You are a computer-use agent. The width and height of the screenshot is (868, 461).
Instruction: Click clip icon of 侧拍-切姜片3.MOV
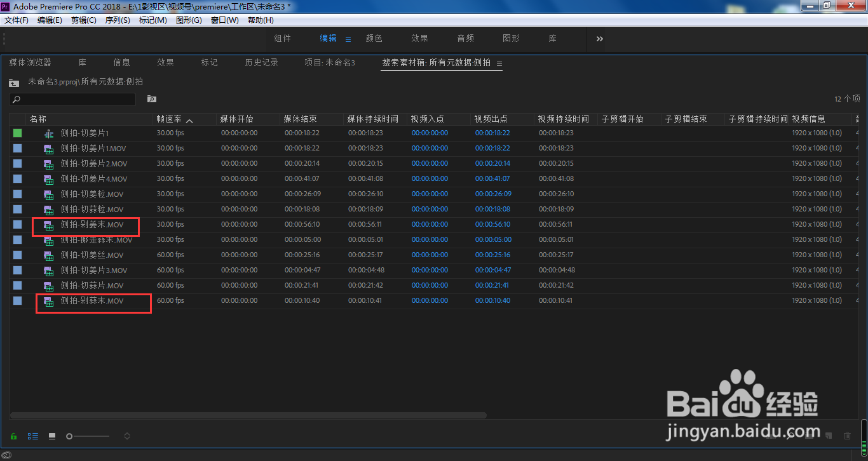click(x=48, y=271)
